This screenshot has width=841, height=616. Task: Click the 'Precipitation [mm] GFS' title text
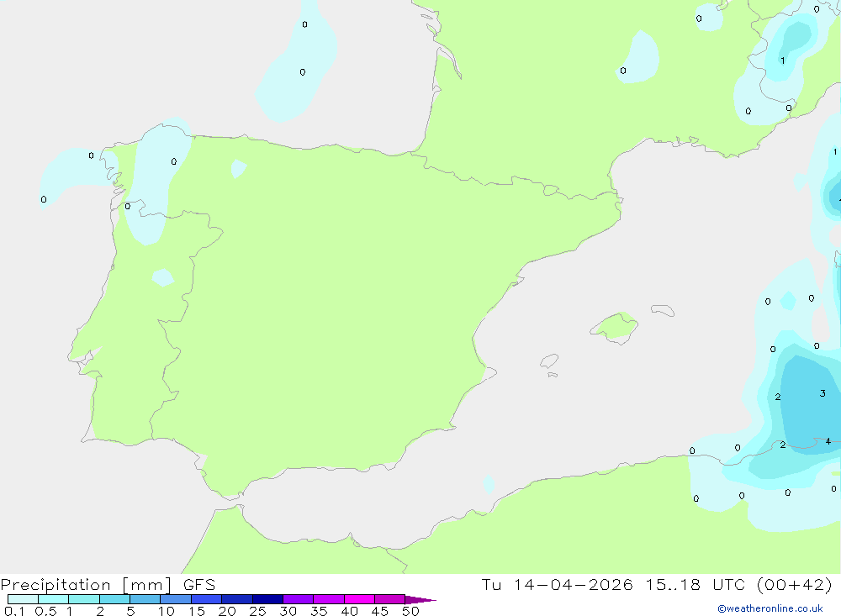108,585
